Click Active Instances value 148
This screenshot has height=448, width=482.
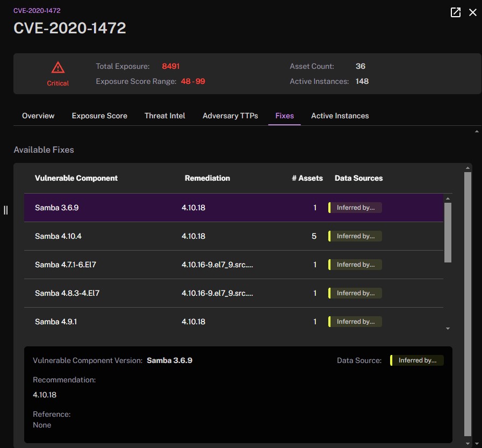pyautogui.click(x=362, y=81)
